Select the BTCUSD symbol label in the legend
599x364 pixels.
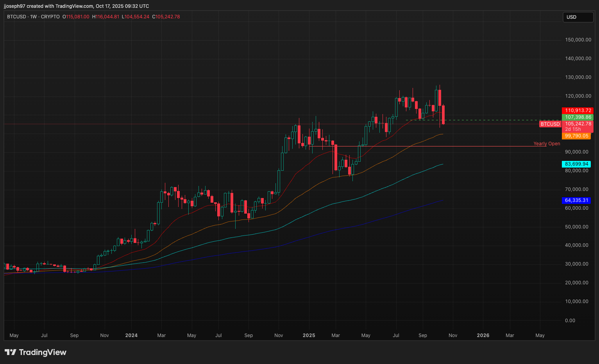[x=16, y=17]
